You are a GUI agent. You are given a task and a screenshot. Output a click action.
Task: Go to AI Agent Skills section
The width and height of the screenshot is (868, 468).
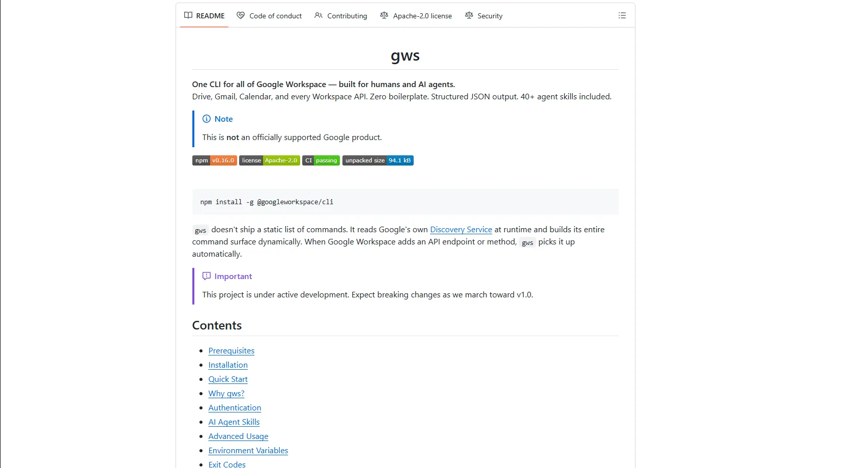[234, 422]
